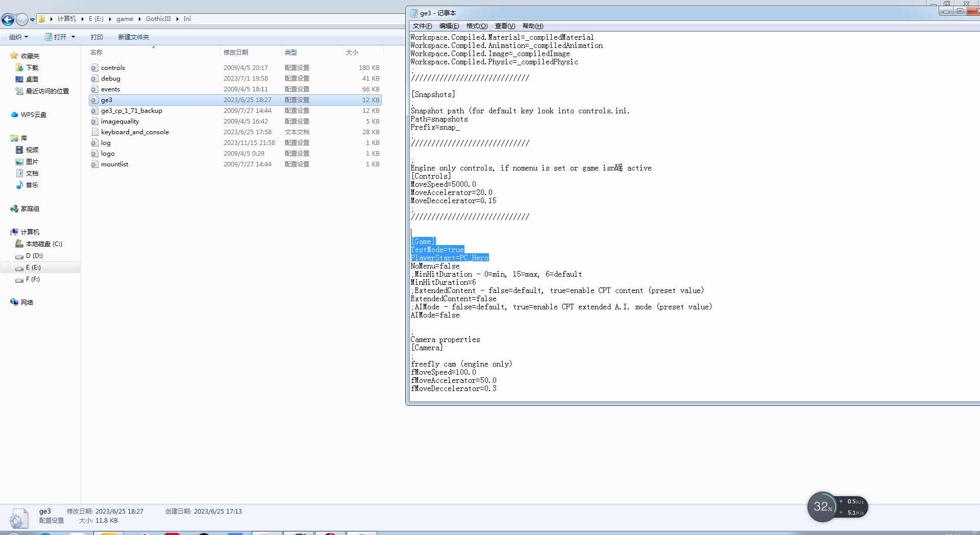The height and width of the screenshot is (535, 980).
Task: Click the AIMode=false line in Notepad
Action: pyautogui.click(x=435, y=315)
